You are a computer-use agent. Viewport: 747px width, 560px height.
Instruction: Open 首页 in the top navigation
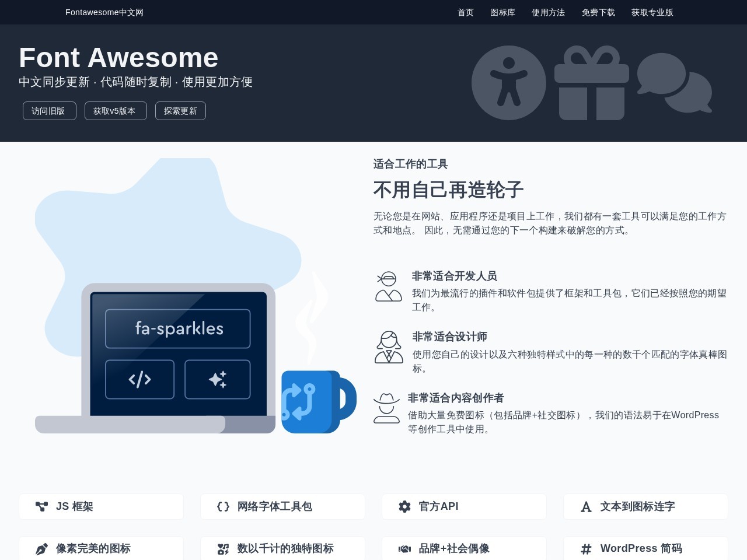pyautogui.click(x=466, y=12)
